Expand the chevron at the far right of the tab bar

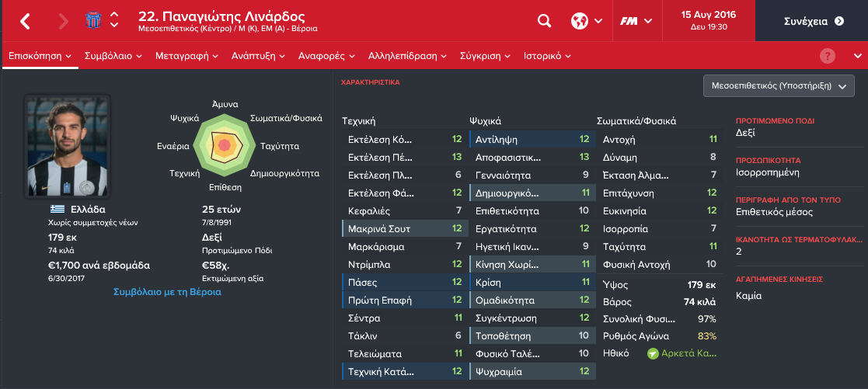tap(857, 56)
